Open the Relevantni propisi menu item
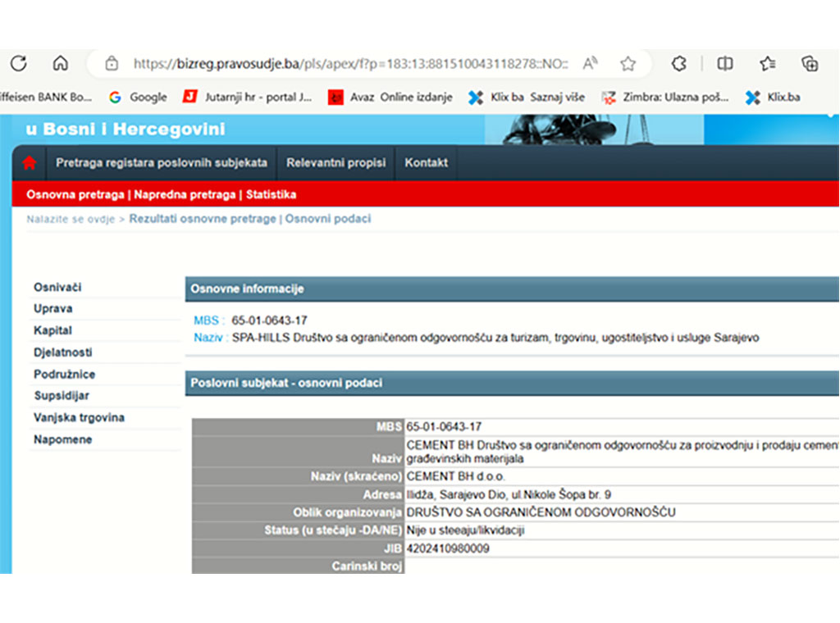The height and width of the screenshot is (623, 840). [336, 163]
